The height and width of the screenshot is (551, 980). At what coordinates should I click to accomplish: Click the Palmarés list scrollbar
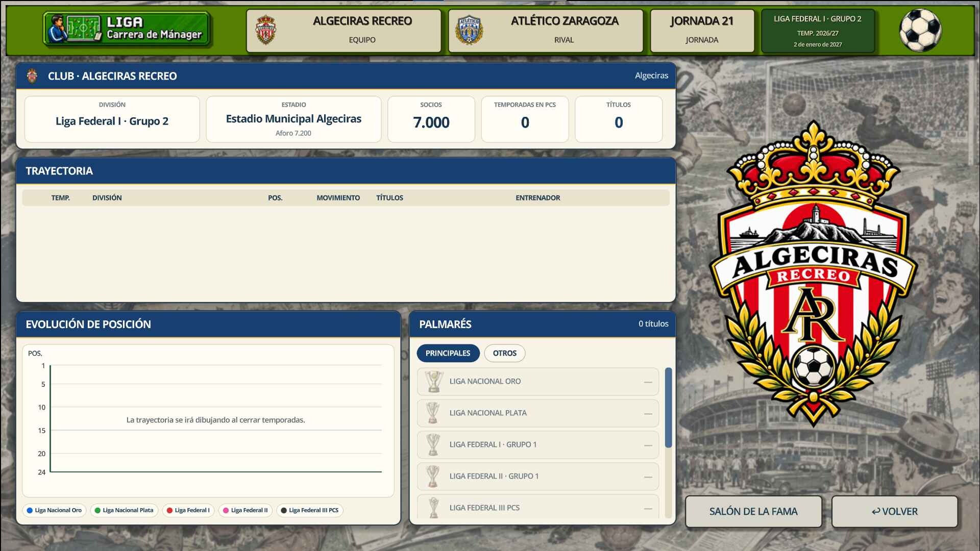click(668, 408)
